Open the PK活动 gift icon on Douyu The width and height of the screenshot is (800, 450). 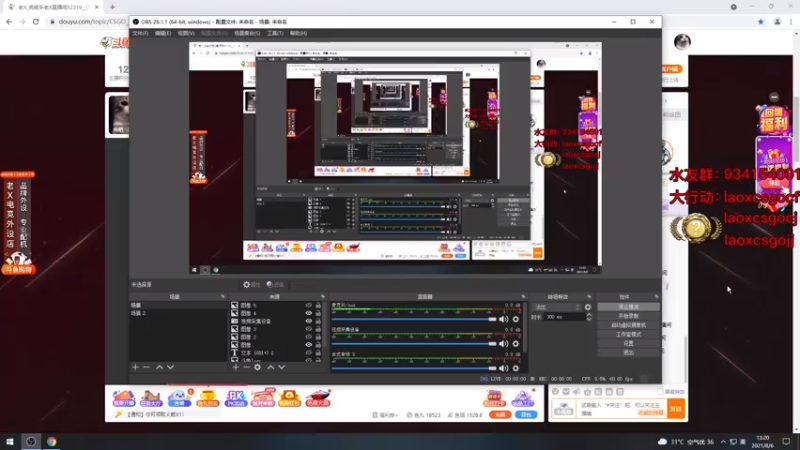pos(235,398)
